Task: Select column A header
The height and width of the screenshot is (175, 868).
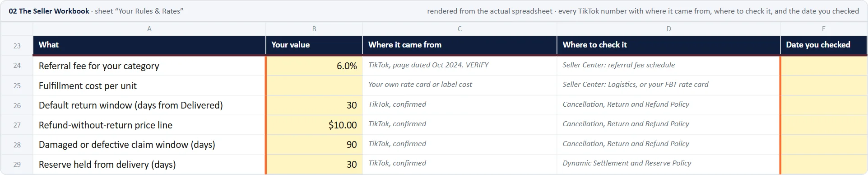Action: tap(149, 28)
